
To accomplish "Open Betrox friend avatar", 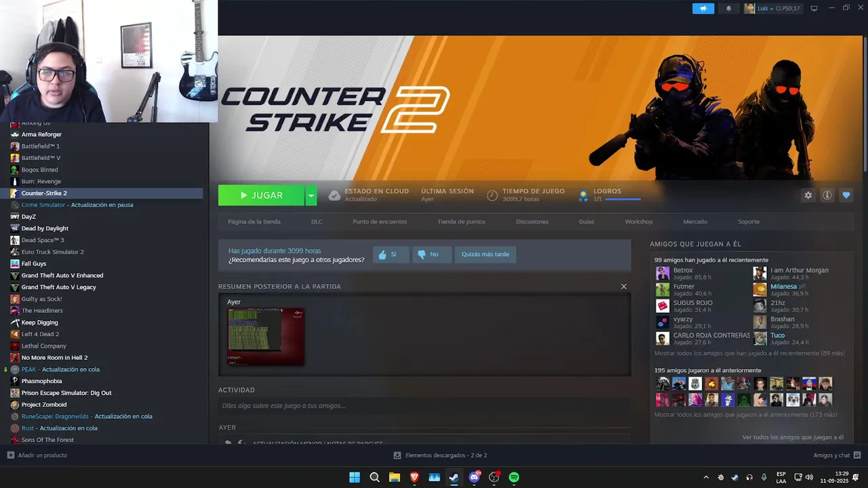I will point(663,273).
